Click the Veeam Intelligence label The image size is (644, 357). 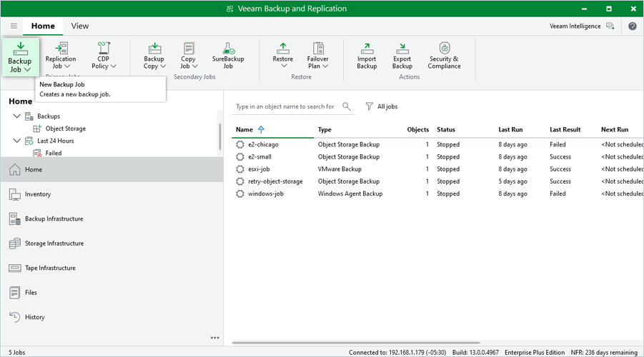pyautogui.click(x=575, y=26)
